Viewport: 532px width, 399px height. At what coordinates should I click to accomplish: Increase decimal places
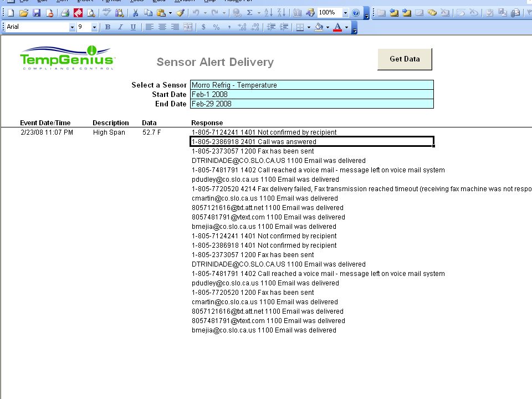[x=242, y=27]
